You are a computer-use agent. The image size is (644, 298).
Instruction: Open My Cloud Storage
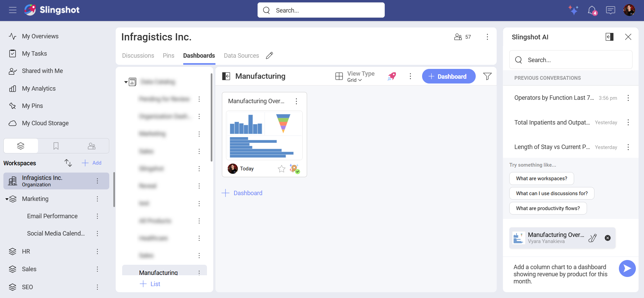point(45,123)
